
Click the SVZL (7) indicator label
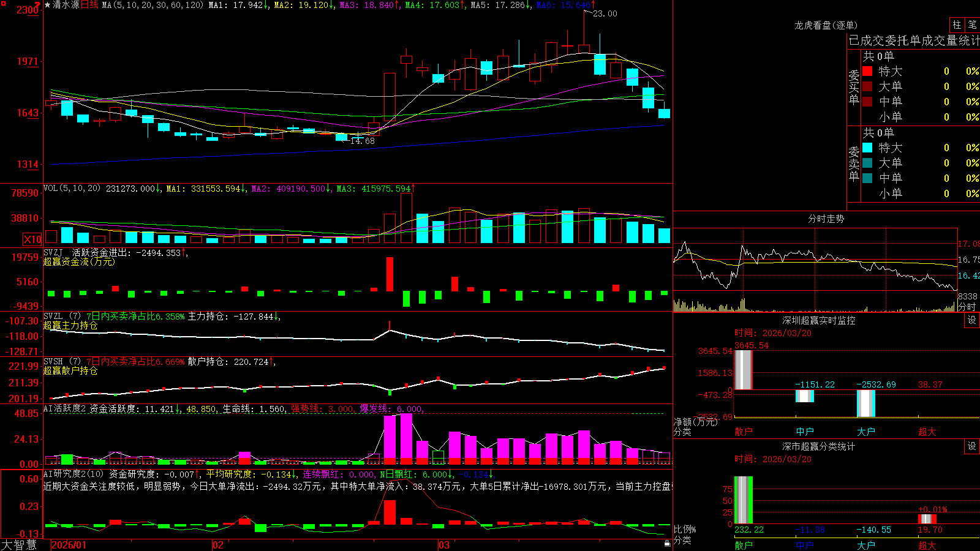62,317
